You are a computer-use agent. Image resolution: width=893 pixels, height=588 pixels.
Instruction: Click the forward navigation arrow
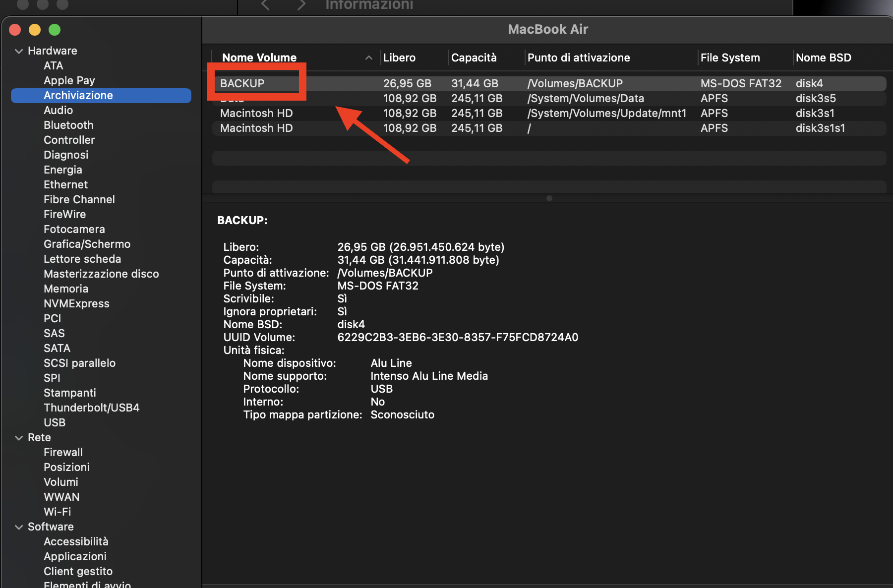(x=301, y=5)
